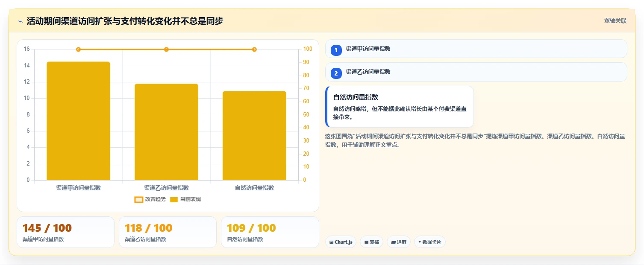
Task: Click the line point above 渠道甲 bar
Action: [x=78, y=50]
